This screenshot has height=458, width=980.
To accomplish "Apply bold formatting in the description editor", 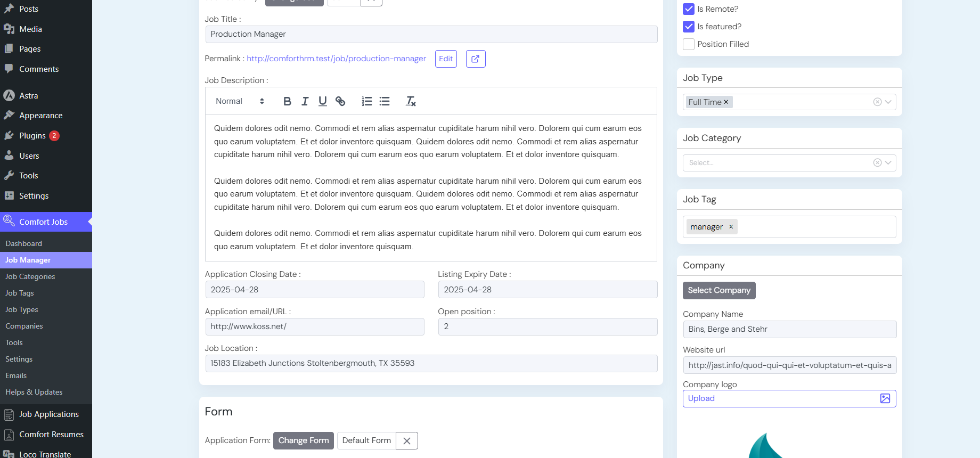I will [287, 101].
